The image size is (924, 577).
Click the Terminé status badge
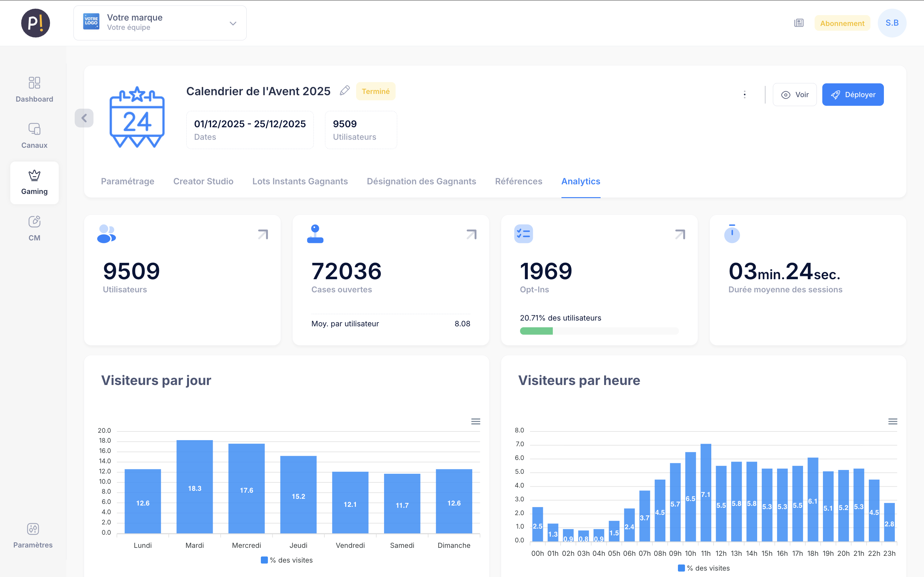pos(376,91)
